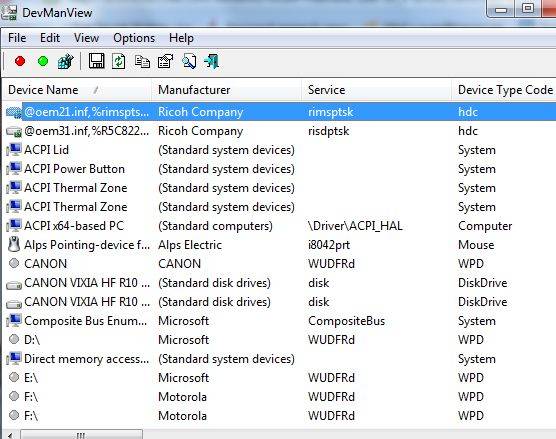Image resolution: width=556 pixels, height=439 pixels.
Task: Maximize the DevManView window
Action: coord(528,8)
